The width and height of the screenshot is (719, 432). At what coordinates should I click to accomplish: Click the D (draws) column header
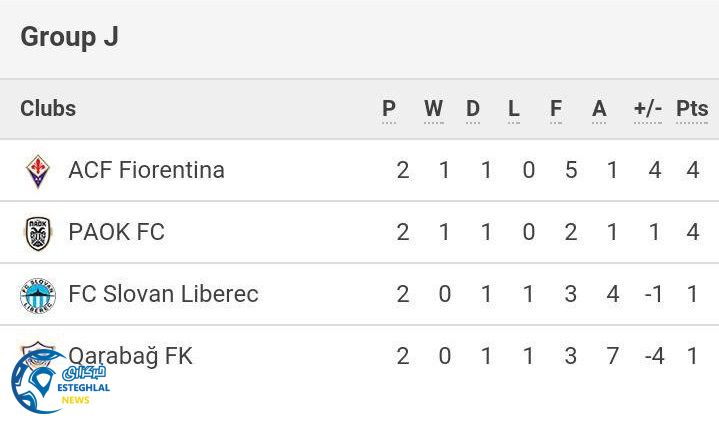pos(473,109)
